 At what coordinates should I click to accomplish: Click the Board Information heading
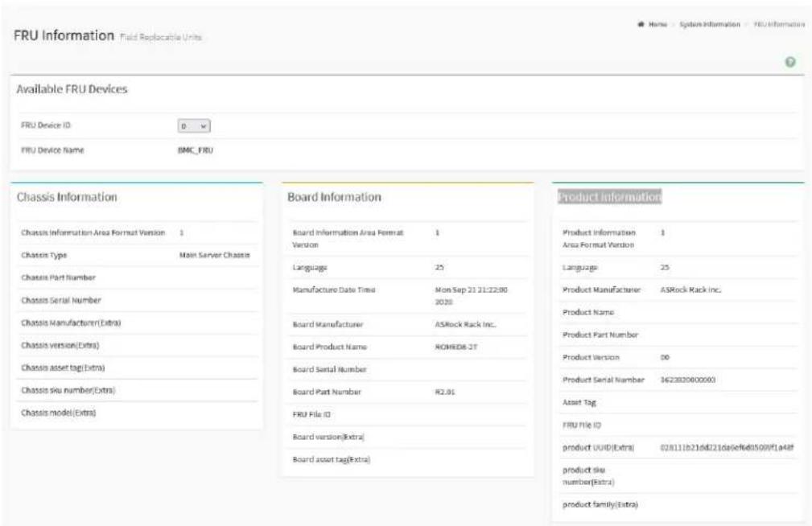pos(334,197)
